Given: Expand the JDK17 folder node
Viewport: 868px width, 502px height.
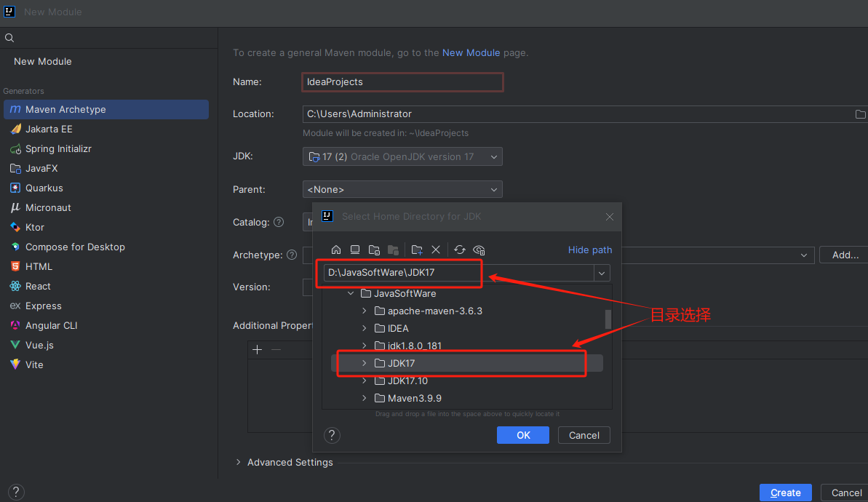Looking at the screenshot, I should tap(365, 363).
